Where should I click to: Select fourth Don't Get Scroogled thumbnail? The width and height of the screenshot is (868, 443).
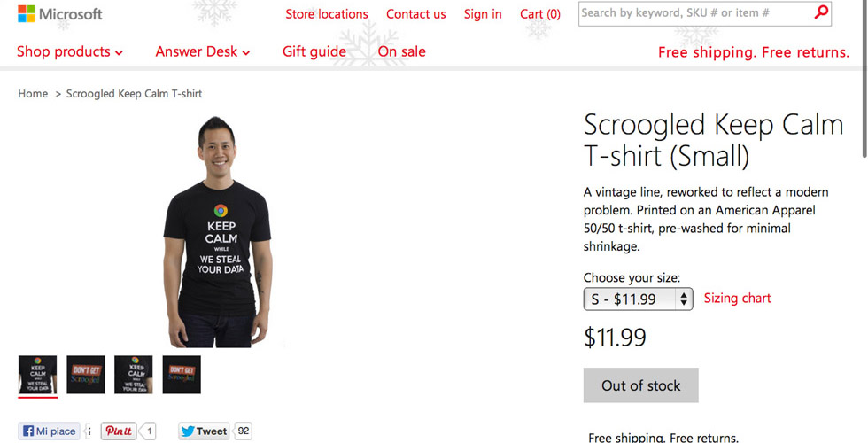(x=182, y=375)
